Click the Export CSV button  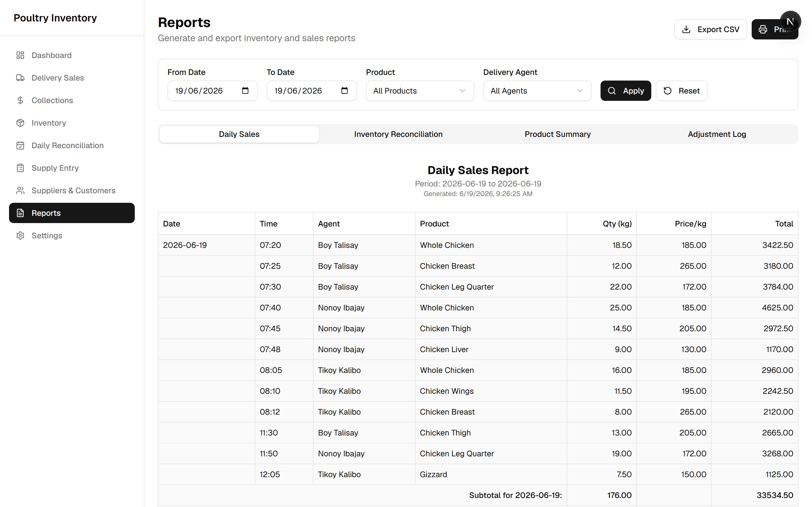[x=711, y=30]
